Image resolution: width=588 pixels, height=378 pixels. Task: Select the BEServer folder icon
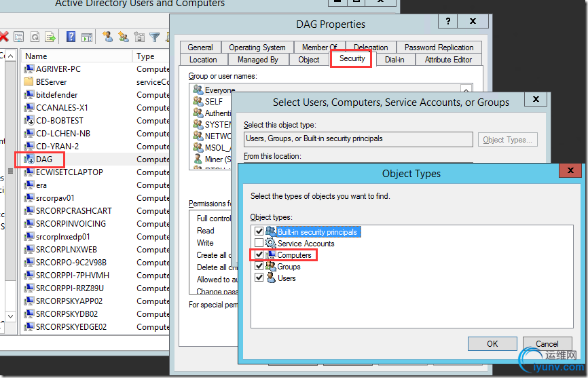pos(29,81)
